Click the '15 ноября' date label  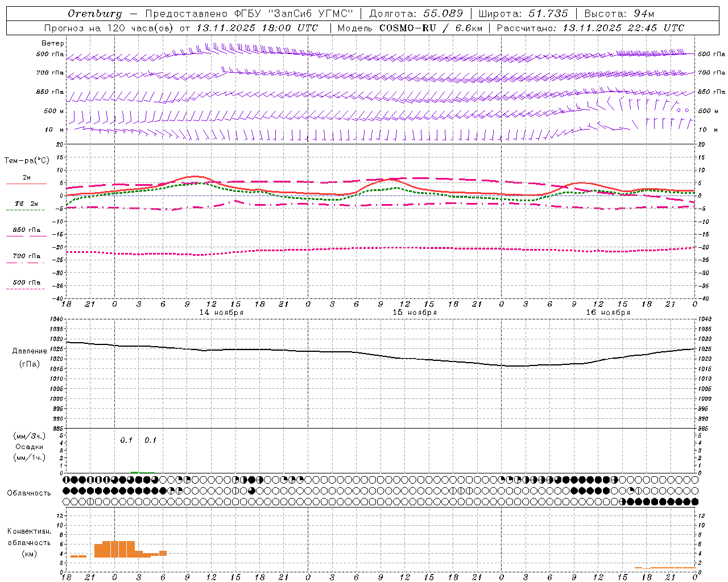coord(415,313)
